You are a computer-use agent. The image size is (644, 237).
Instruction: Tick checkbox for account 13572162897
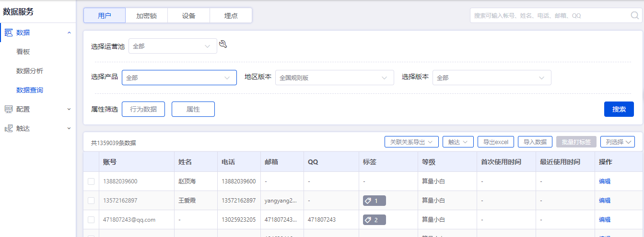coord(91,201)
